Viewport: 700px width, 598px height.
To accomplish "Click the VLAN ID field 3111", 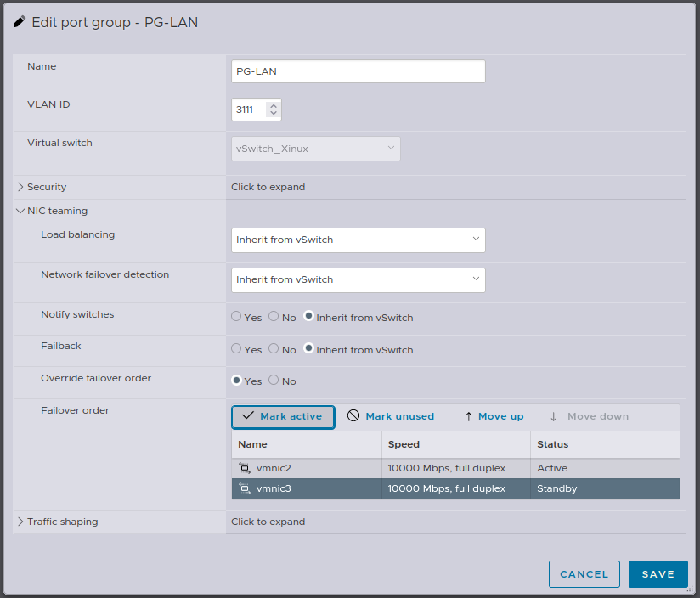I will pyautogui.click(x=257, y=110).
